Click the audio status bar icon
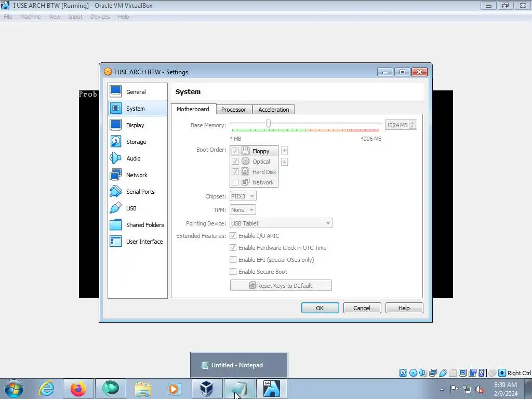 [x=423, y=373]
